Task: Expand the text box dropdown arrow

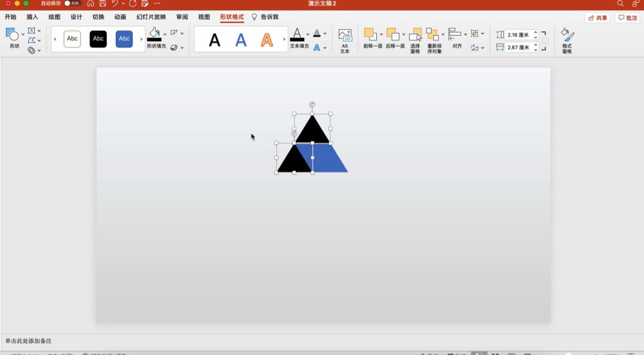Action: (39, 30)
